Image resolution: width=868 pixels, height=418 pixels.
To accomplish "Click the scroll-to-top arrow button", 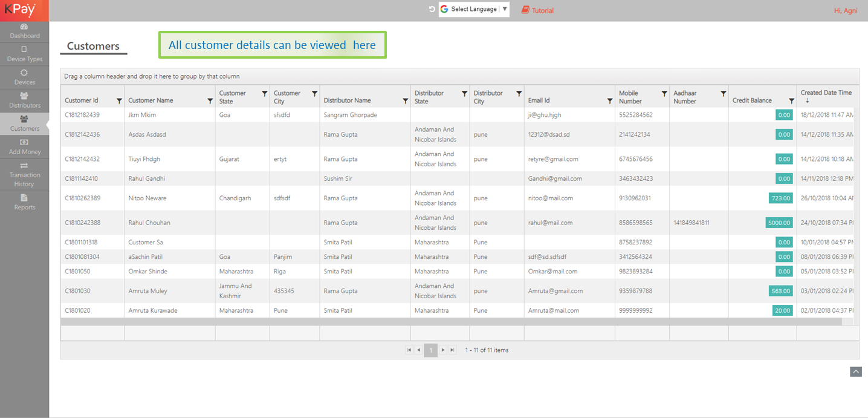I will pyautogui.click(x=855, y=371).
